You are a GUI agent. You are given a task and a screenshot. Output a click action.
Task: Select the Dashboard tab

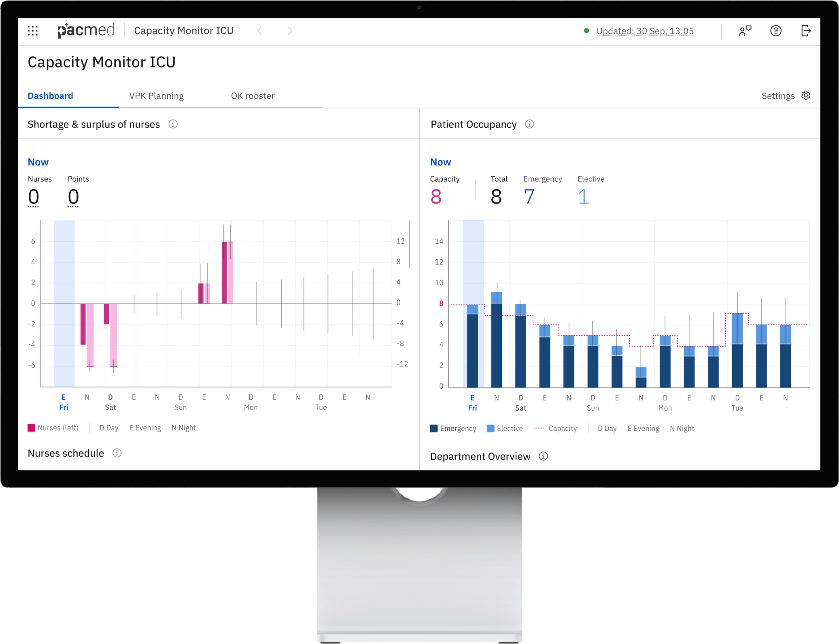point(50,96)
